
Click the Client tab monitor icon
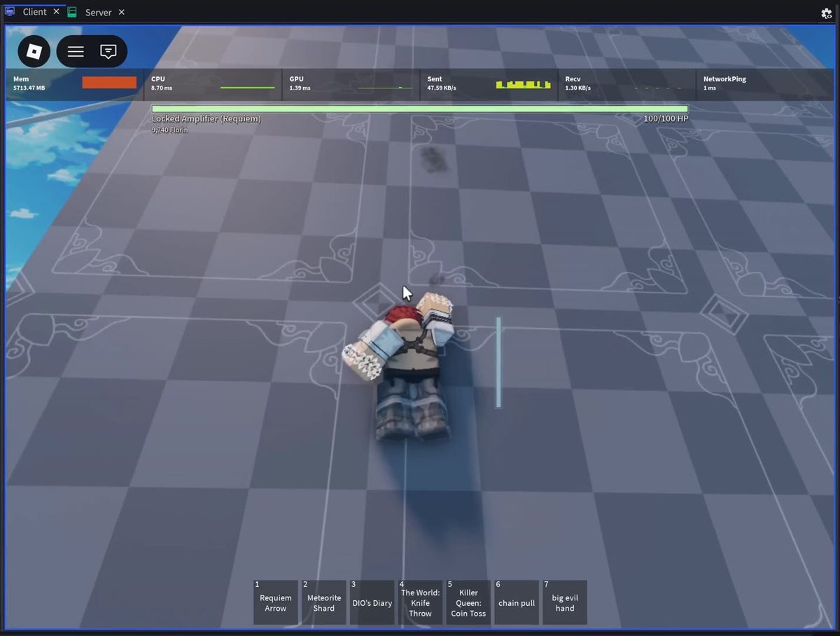[x=10, y=12]
